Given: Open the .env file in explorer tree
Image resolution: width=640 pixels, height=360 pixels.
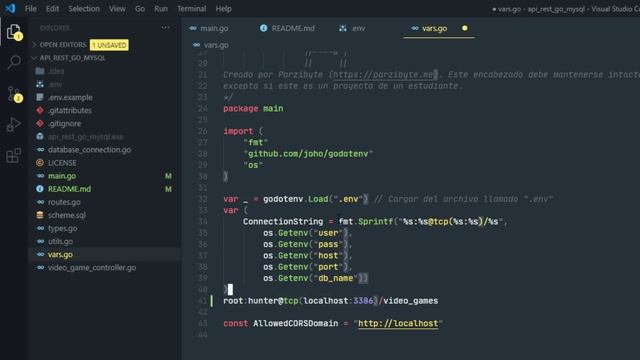Looking at the screenshot, I should 55,84.
